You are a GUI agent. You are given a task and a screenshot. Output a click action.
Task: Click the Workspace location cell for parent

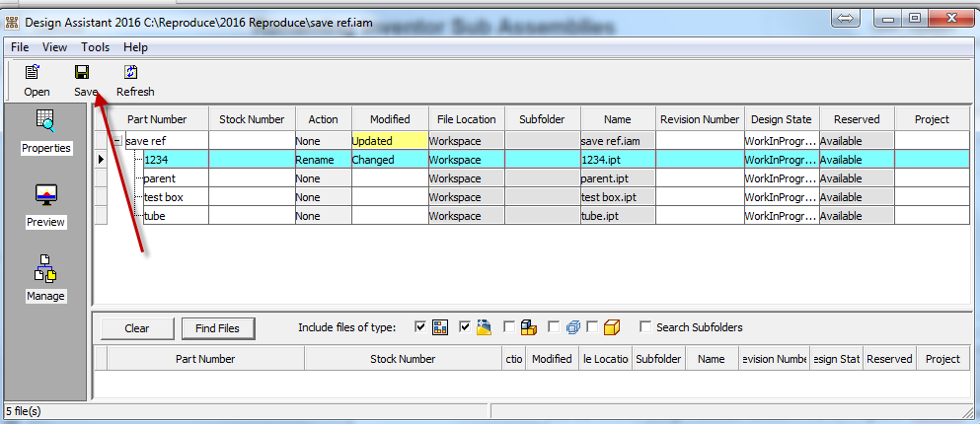pos(466,178)
